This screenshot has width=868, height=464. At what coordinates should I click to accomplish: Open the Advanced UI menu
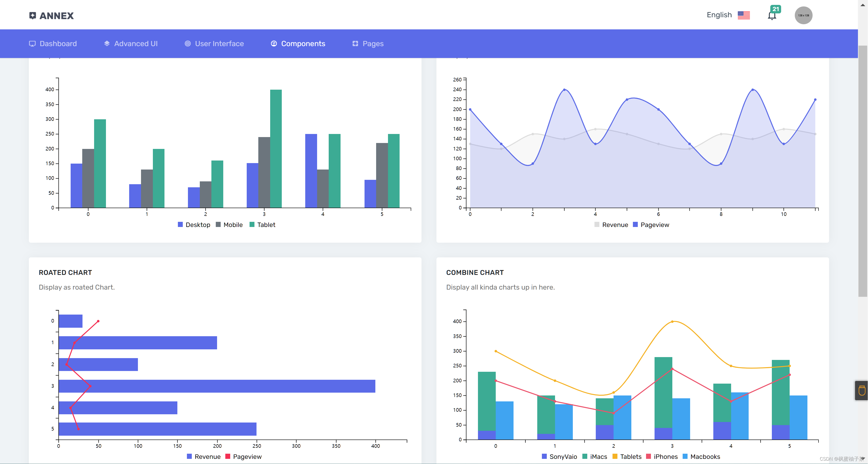(x=131, y=44)
